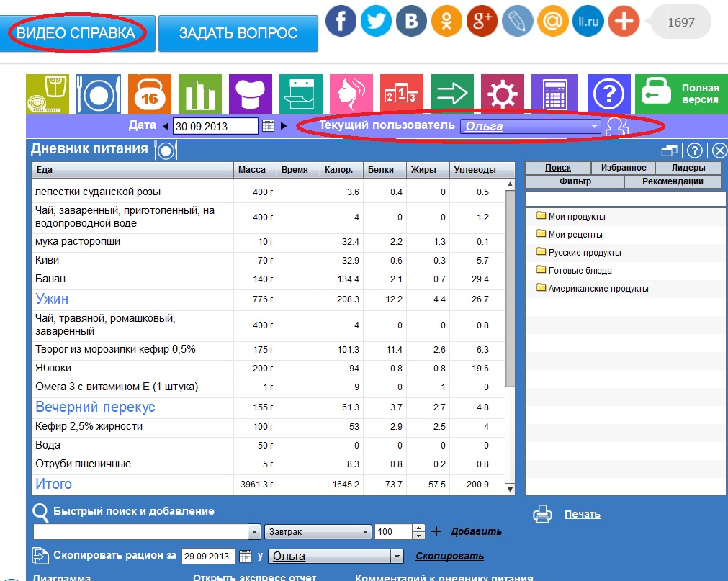Click the Добавить link
This screenshot has height=581, width=728.
pos(476,532)
